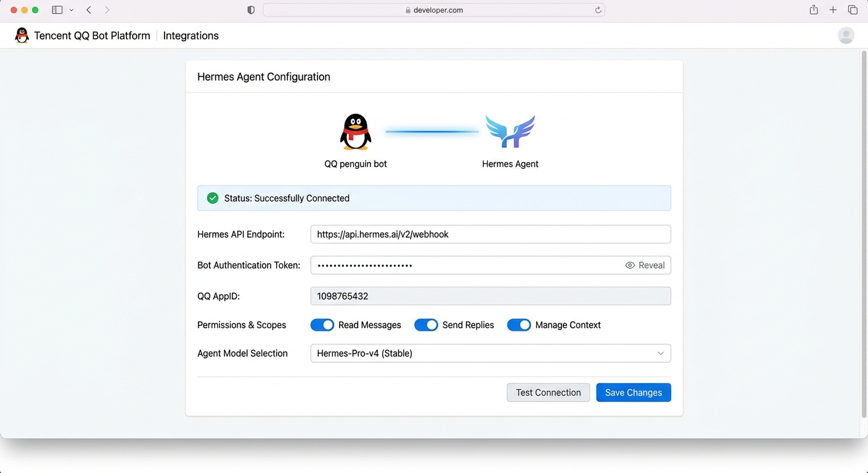Switch off the Manage Context permission
This screenshot has width=868, height=473.
pyautogui.click(x=519, y=325)
